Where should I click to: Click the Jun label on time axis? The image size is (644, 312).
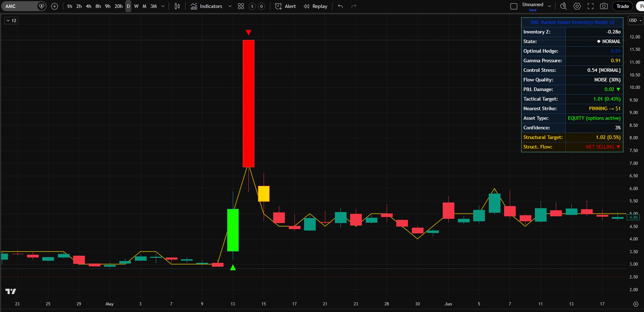click(x=448, y=304)
